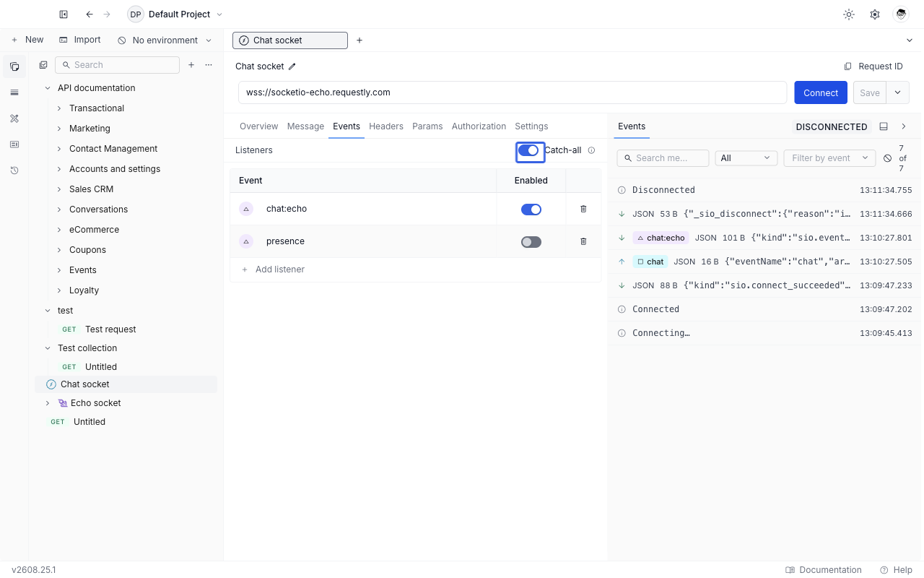Open the tab list chevron dropdown
The image size is (924, 578).
[x=910, y=40]
